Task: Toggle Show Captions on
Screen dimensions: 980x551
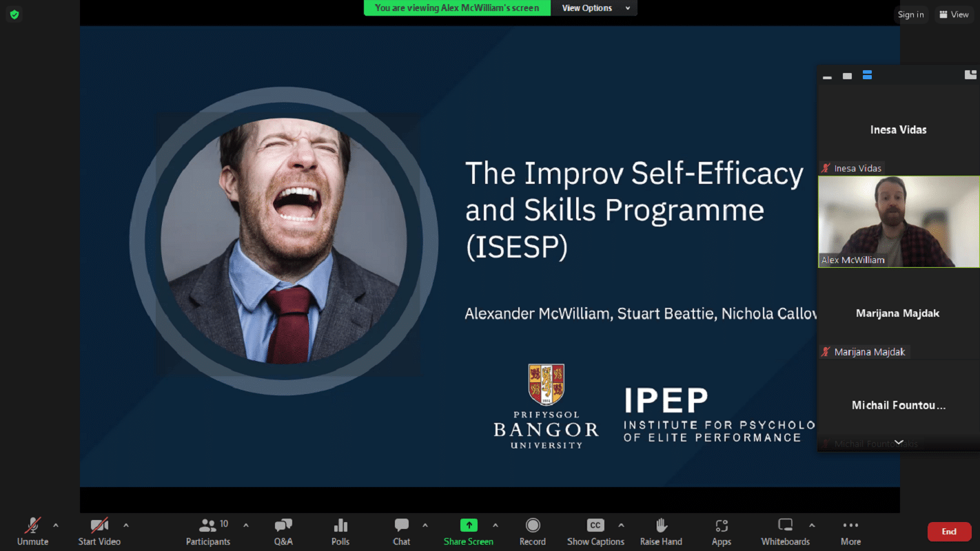Action: pos(595,532)
